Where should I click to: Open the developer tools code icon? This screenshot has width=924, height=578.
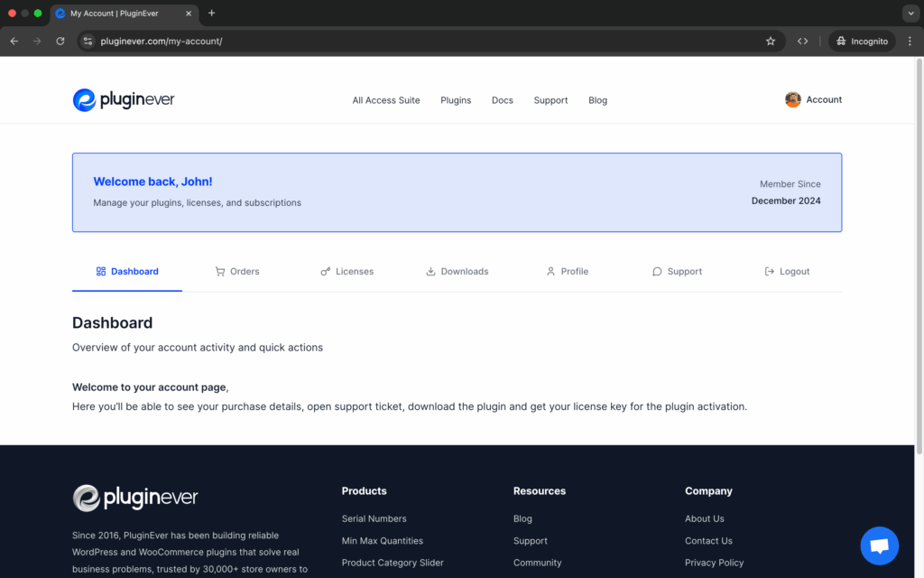802,42
